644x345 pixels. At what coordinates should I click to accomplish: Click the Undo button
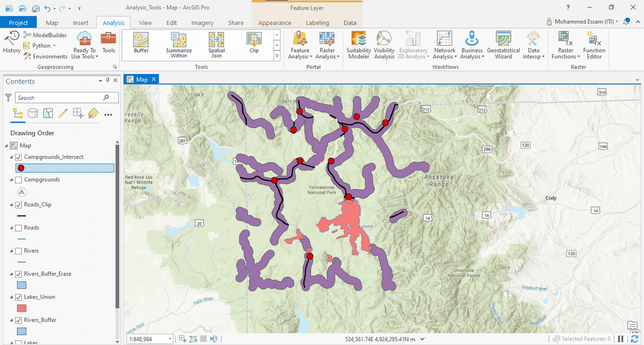click(x=48, y=8)
